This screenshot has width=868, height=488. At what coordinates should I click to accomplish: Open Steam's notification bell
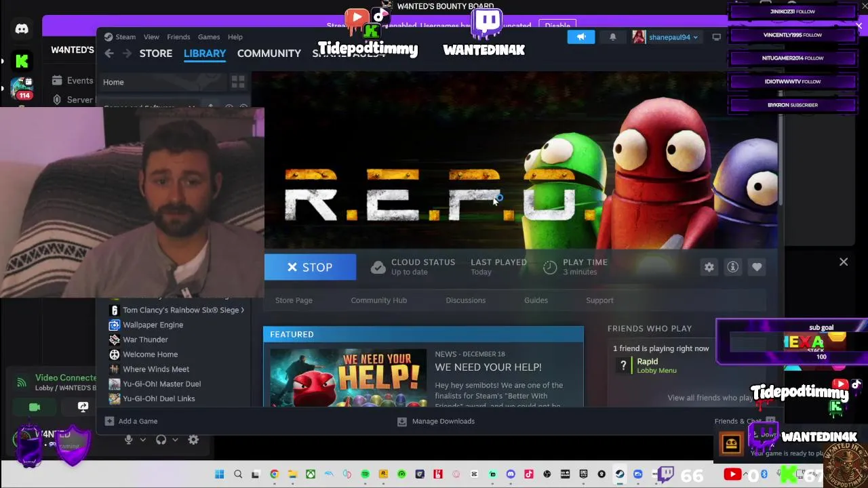click(612, 37)
